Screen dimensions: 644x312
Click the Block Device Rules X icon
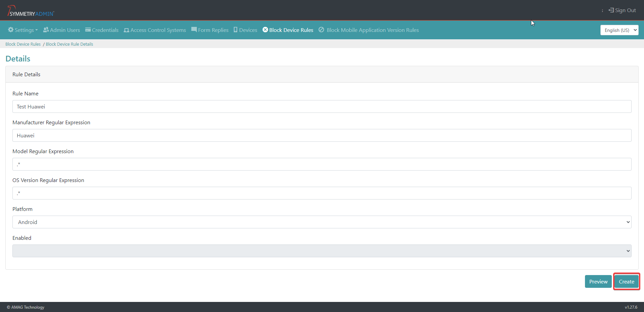(x=265, y=30)
